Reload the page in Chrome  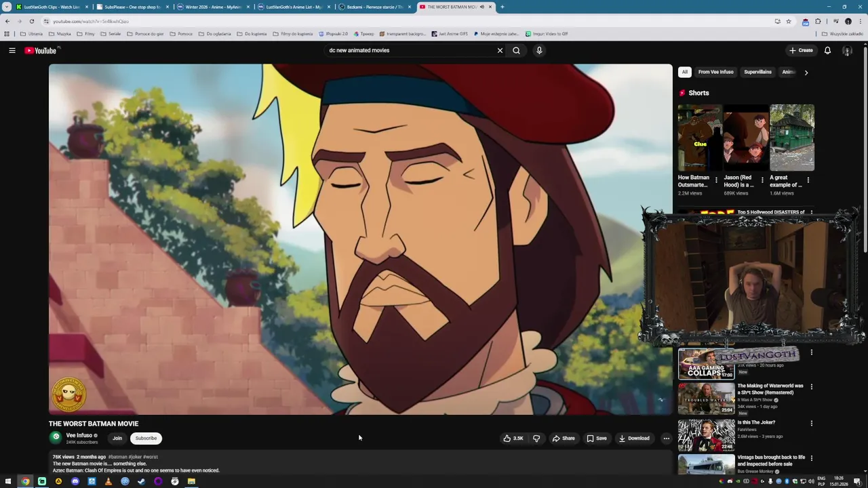[31, 21]
